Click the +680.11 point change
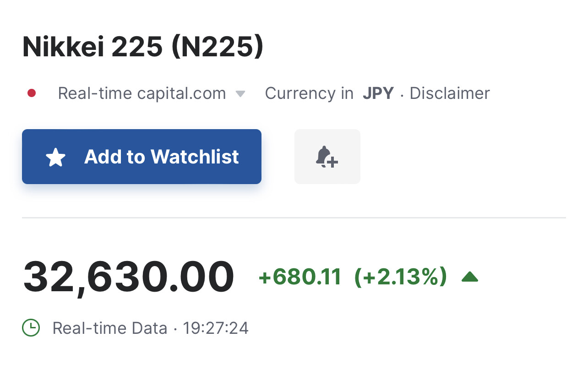 click(300, 277)
